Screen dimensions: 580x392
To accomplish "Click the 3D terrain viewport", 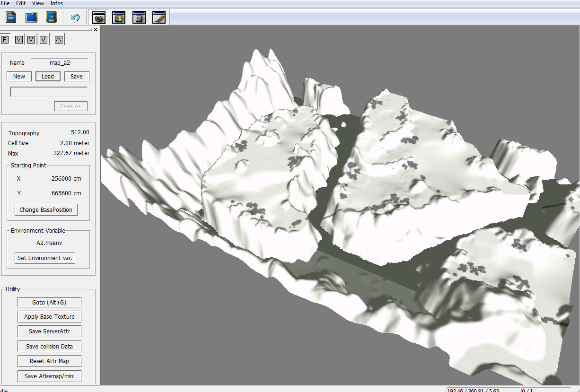I will pyautogui.click(x=340, y=205).
